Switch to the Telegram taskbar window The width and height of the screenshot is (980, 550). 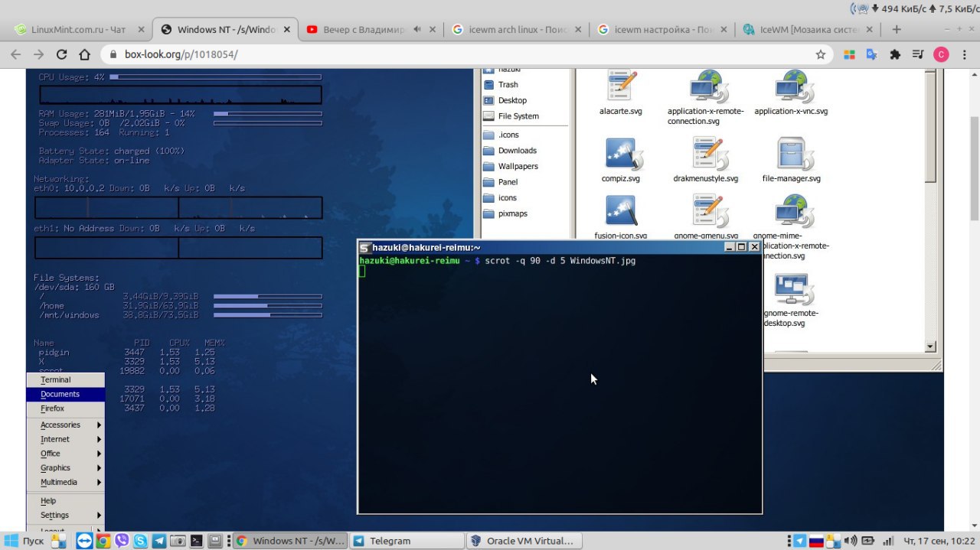[x=407, y=541]
